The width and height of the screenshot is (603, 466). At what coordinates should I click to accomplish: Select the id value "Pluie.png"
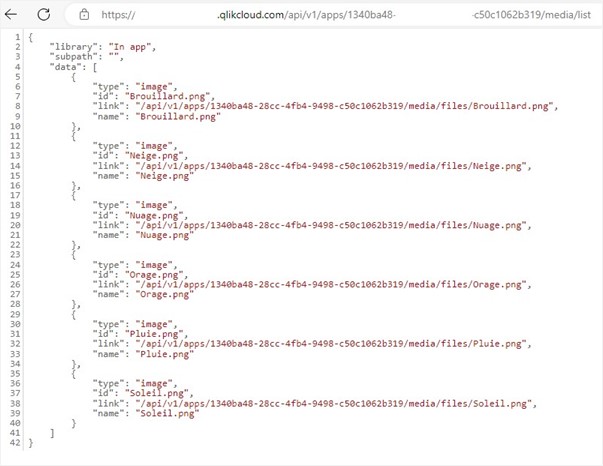(154, 334)
